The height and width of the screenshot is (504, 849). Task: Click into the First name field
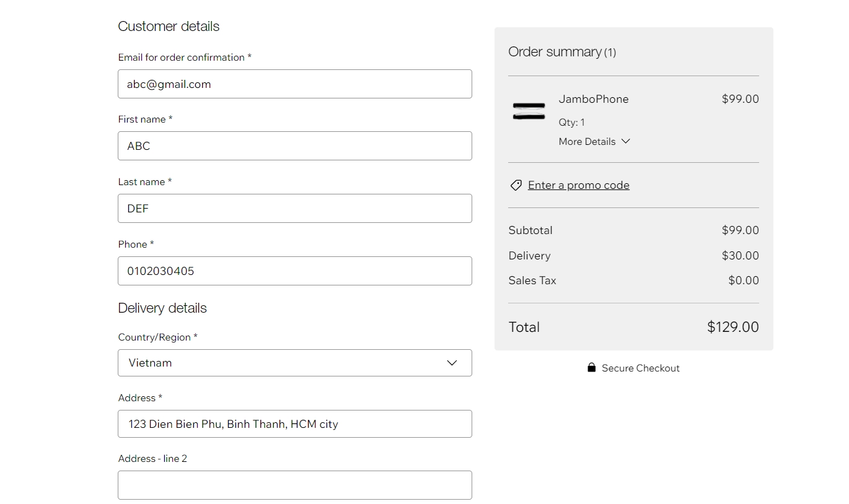(294, 146)
